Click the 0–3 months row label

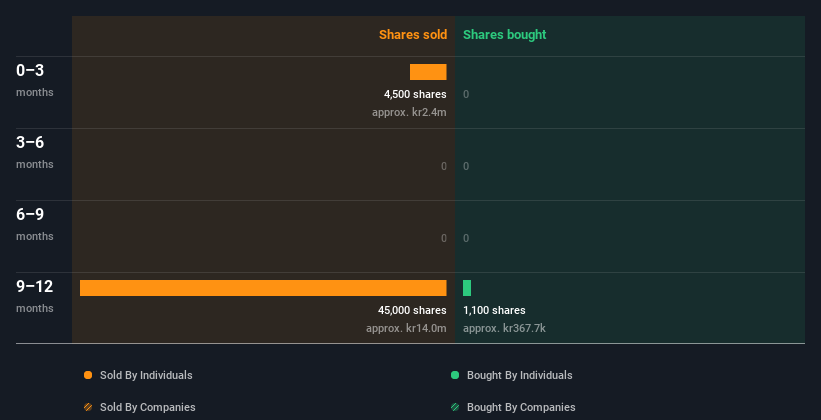tap(35, 80)
